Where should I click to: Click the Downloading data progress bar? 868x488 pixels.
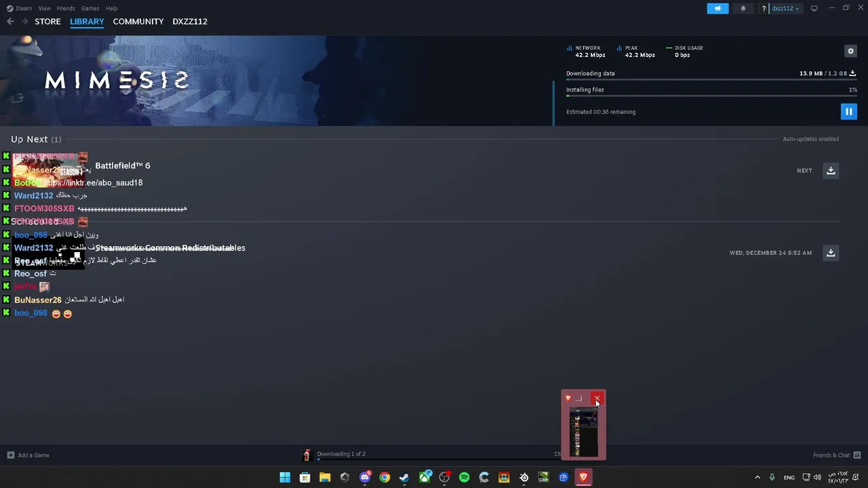711,80
